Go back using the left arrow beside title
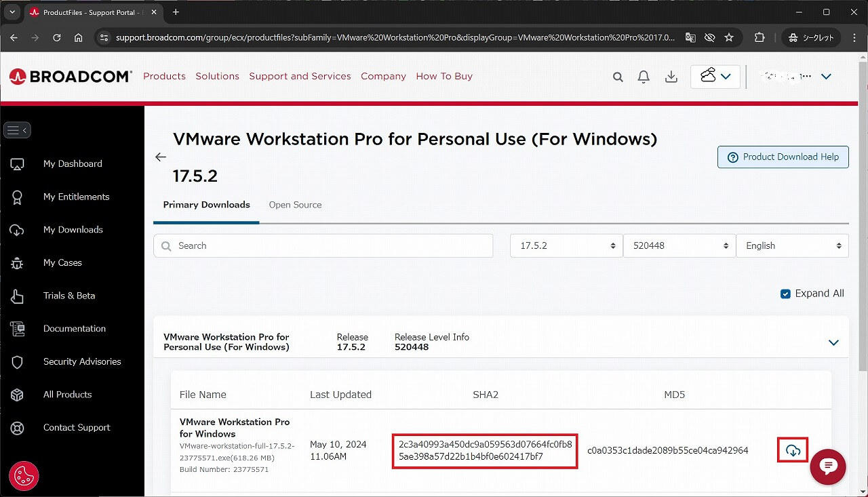This screenshot has width=868, height=497. tap(161, 157)
